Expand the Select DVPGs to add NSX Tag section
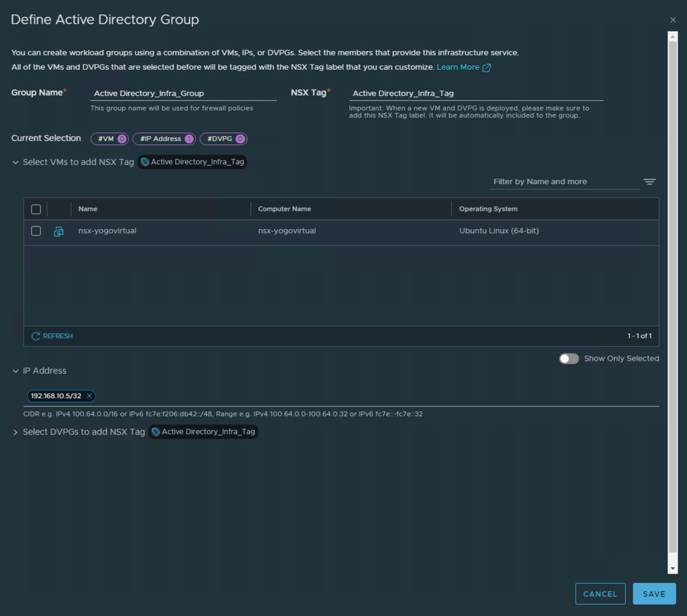 pos(15,432)
